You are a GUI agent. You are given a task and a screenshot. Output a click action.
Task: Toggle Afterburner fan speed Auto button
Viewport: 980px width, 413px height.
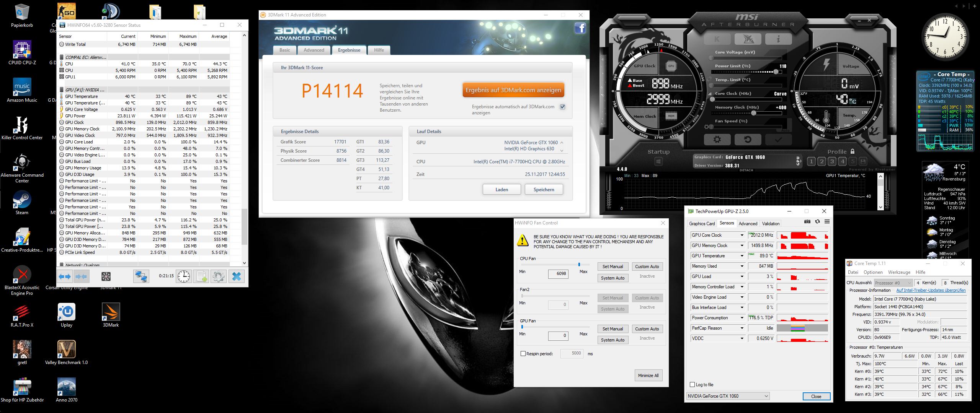[x=785, y=130]
